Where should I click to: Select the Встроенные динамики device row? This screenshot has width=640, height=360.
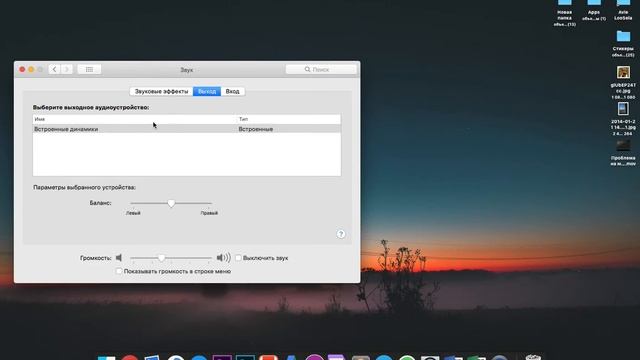[187, 129]
